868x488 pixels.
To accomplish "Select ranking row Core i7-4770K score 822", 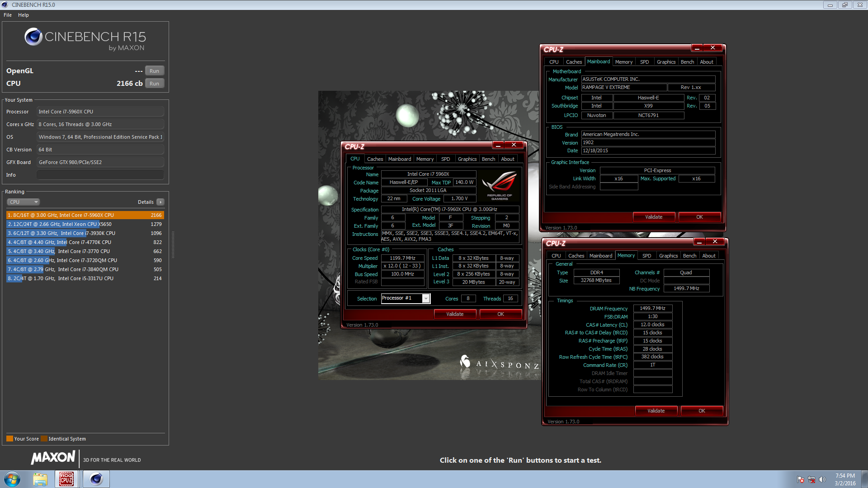I will coord(85,242).
